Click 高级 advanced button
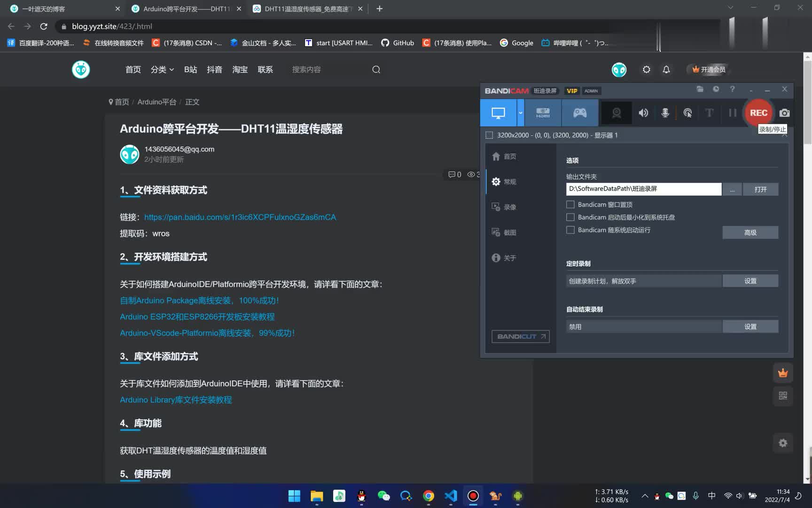This screenshot has width=812, height=508. coord(750,232)
